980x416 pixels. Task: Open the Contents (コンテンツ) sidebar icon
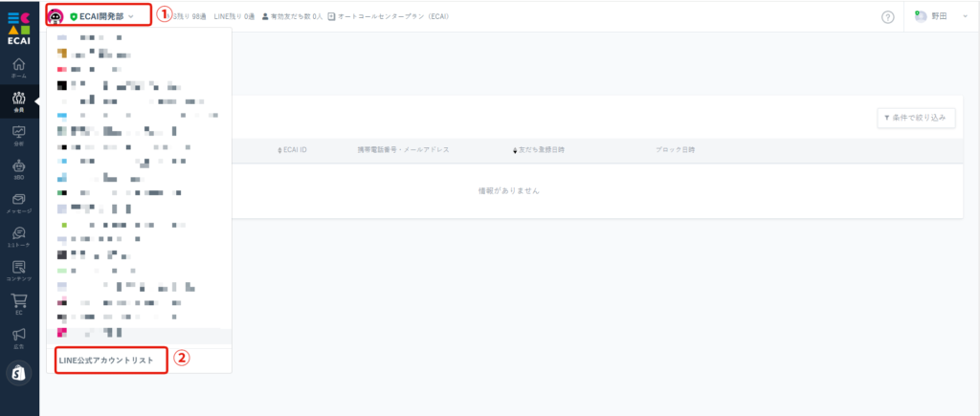point(19,270)
